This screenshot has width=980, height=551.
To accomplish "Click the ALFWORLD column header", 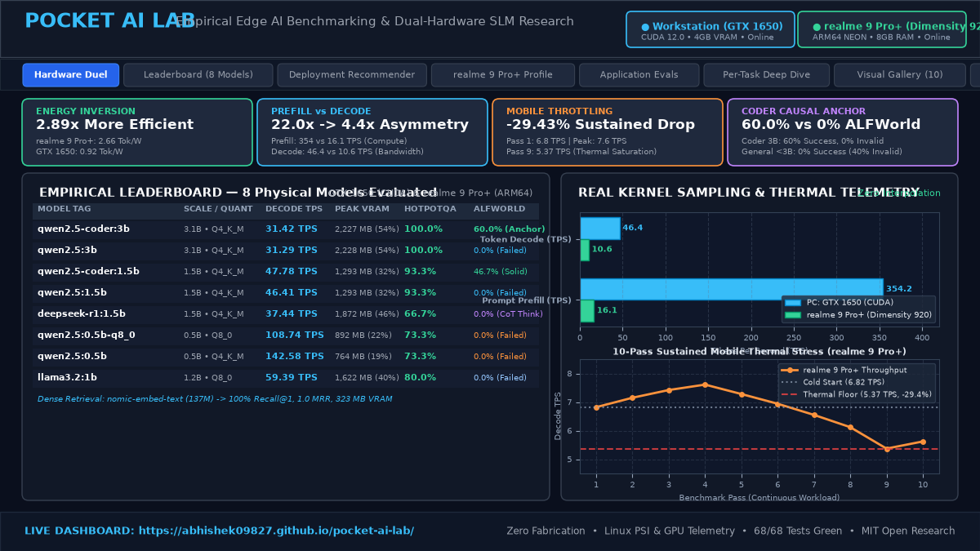I will point(499,209).
